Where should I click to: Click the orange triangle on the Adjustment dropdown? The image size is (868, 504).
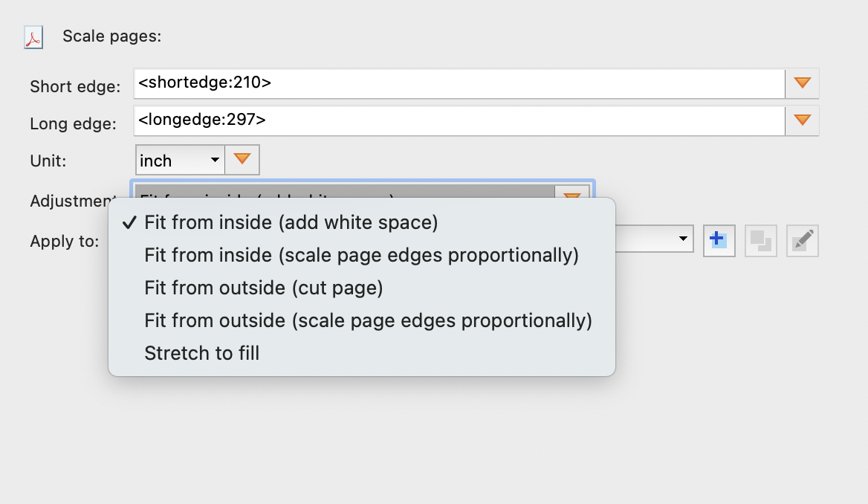click(x=571, y=195)
